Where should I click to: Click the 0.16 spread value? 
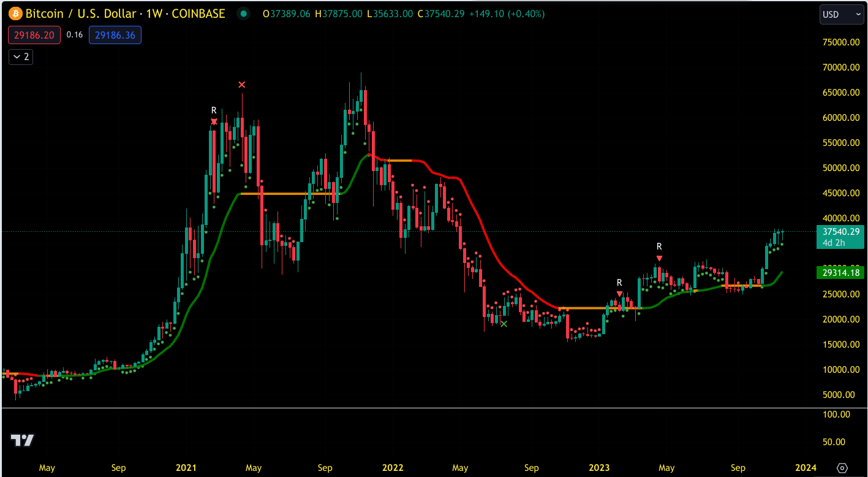pos(75,36)
